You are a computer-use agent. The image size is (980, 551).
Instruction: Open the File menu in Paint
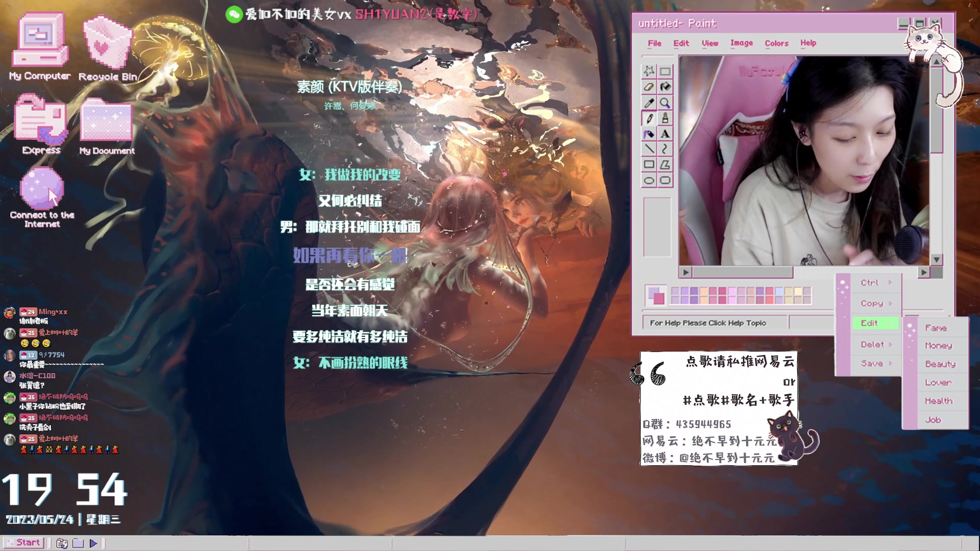coord(654,43)
